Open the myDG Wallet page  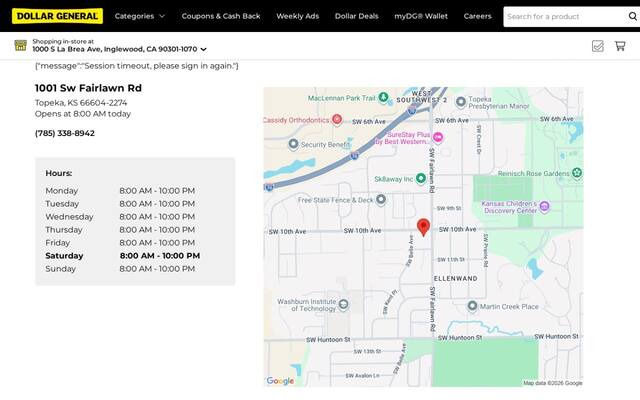click(x=421, y=16)
